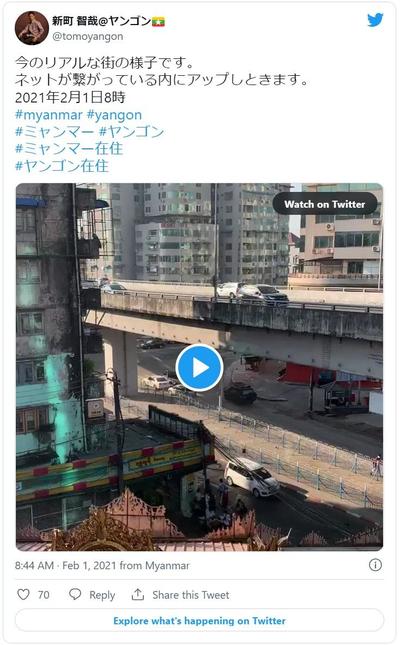Open the #ヤンゴン在住 hashtag
Image resolution: width=400 pixels, height=645 pixels.
62,166
